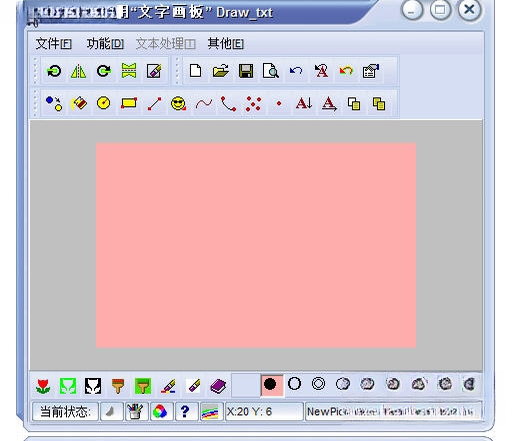This screenshot has width=512, height=441.
Task: Select the straight line tool
Action: tap(154, 104)
